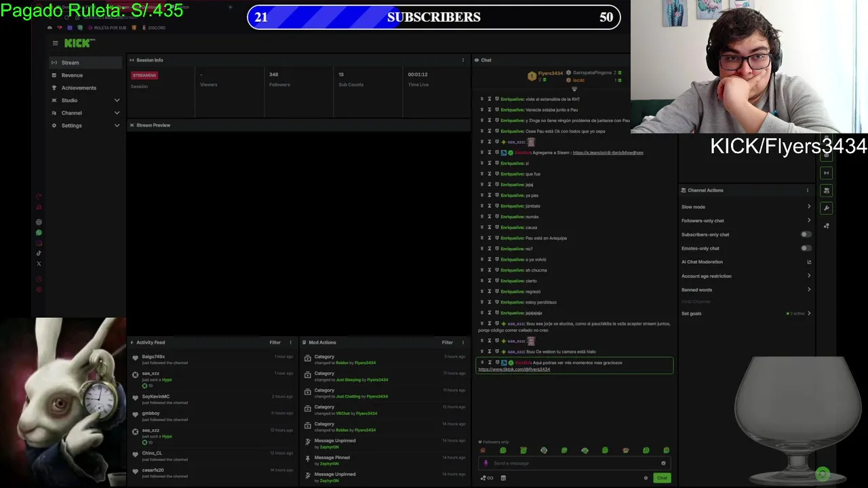Collapse the chat top-gifters arrow

coord(574,89)
